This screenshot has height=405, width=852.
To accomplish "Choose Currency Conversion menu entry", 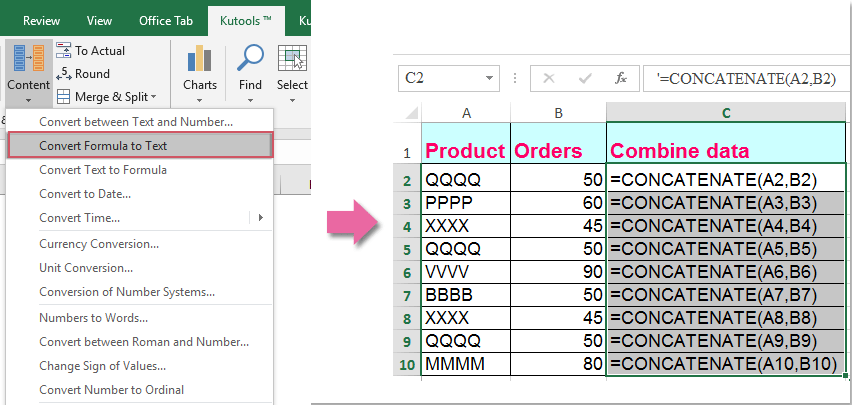I will pos(98,243).
